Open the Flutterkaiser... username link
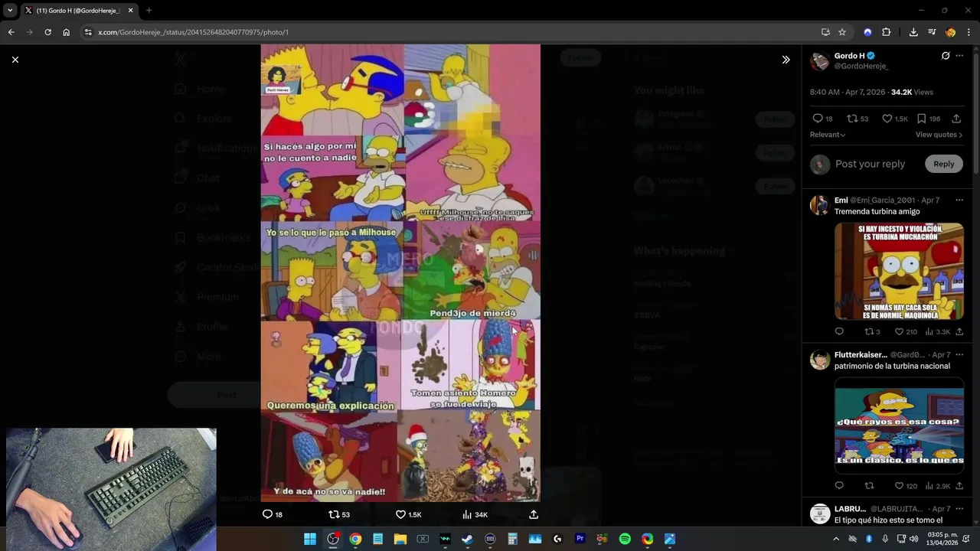The image size is (980, 551). tap(861, 354)
